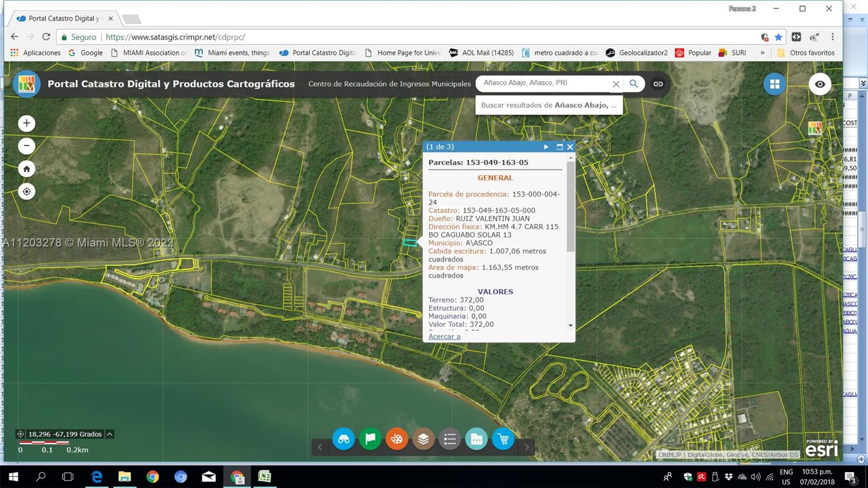Toggle the overview map eye button
This screenshot has width=868, height=488.
(820, 84)
